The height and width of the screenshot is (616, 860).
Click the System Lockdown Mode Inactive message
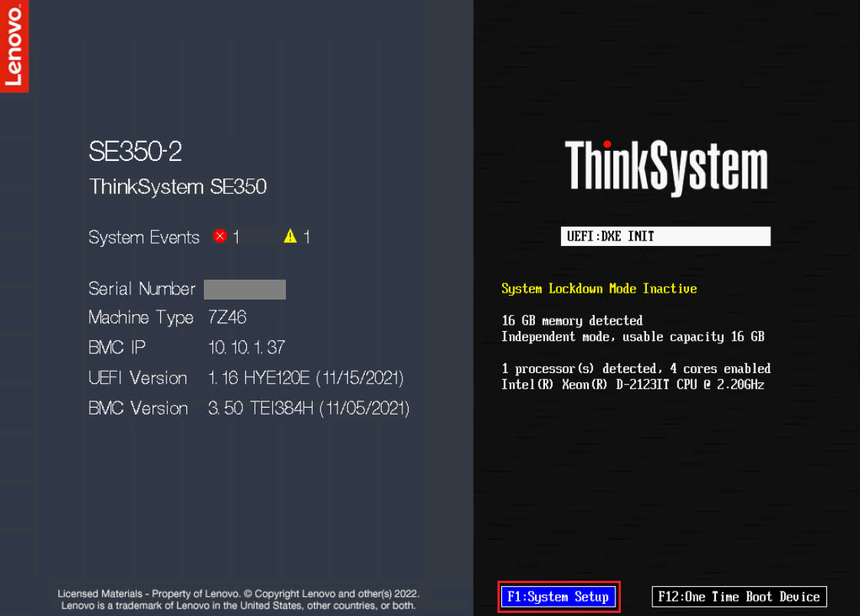point(599,289)
